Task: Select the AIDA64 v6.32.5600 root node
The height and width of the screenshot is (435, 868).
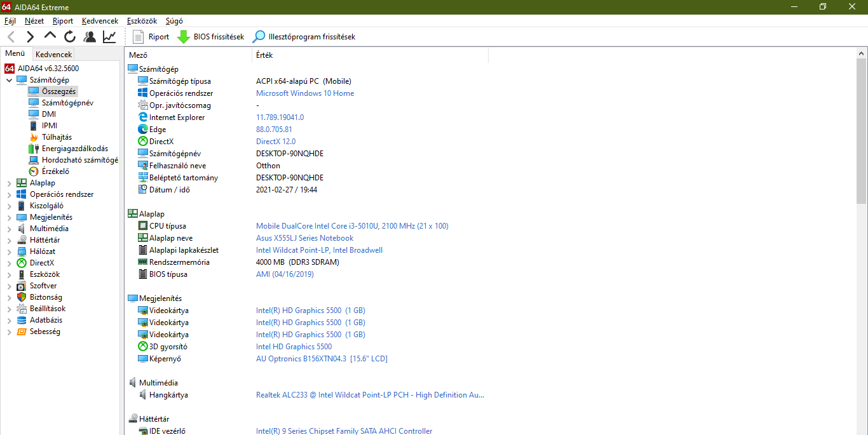Action: pyautogui.click(x=48, y=68)
